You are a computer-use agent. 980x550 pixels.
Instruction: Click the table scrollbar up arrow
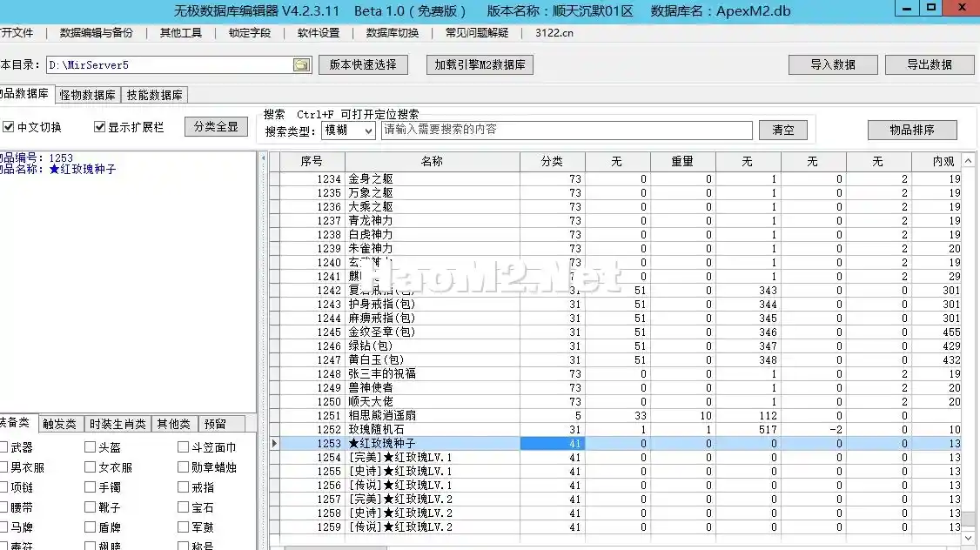click(968, 161)
